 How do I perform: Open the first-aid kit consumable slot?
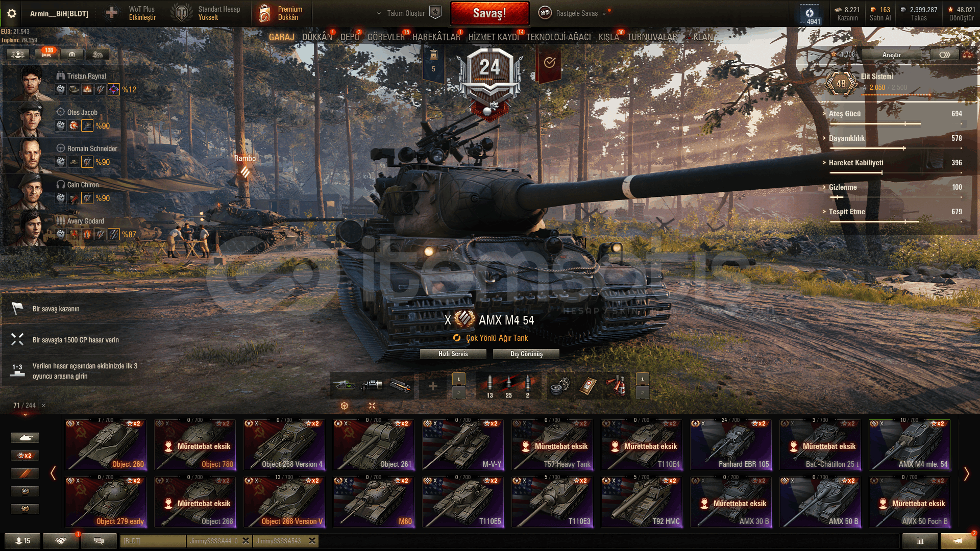tap(588, 387)
